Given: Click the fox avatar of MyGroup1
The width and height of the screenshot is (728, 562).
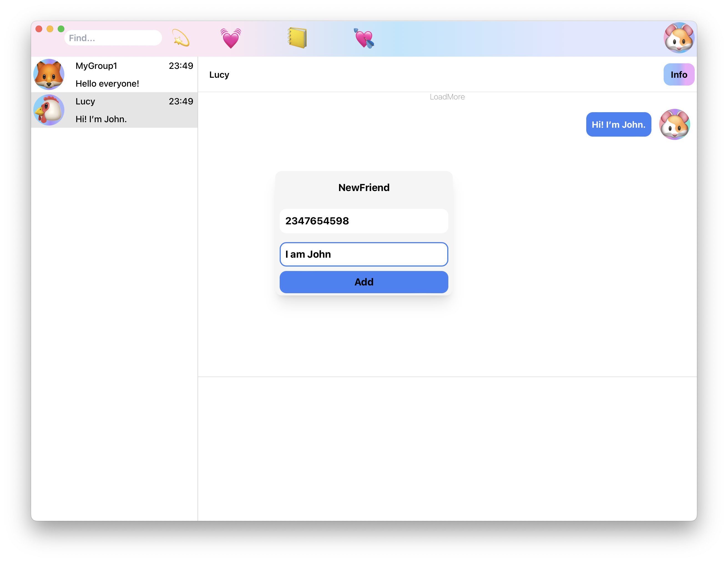Looking at the screenshot, I should (x=49, y=74).
